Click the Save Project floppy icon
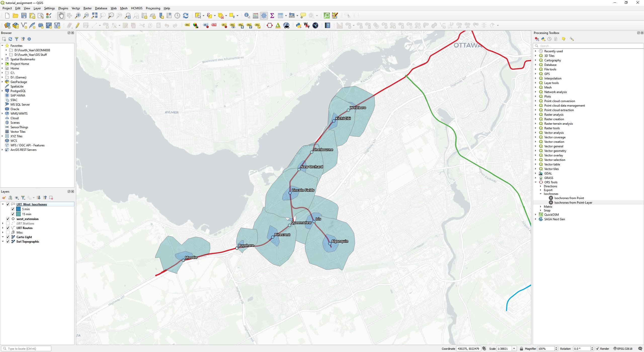 tap(24, 16)
